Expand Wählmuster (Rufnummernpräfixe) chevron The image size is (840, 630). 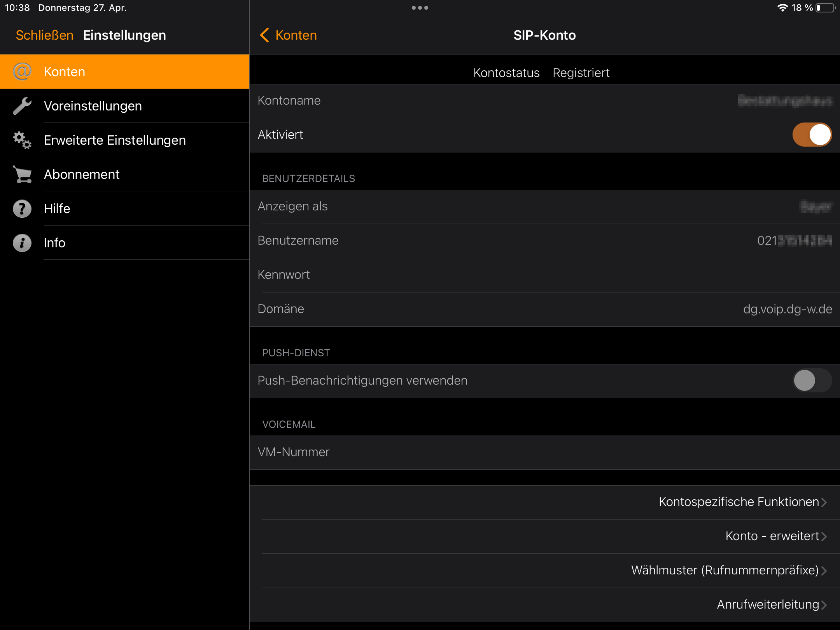[x=824, y=570]
